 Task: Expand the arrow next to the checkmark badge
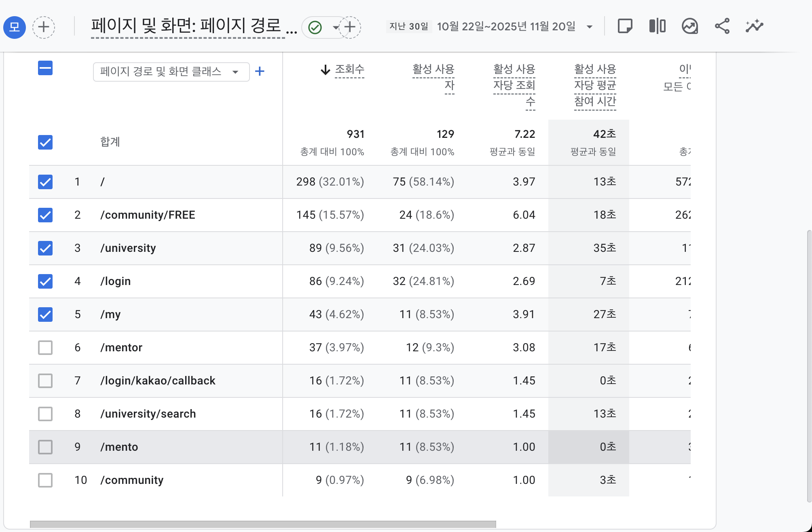(336, 27)
